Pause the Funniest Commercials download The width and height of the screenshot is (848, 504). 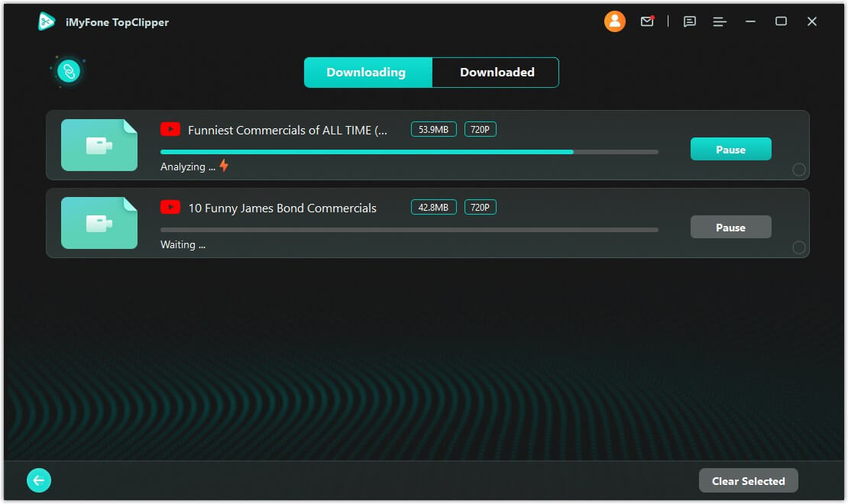730,150
